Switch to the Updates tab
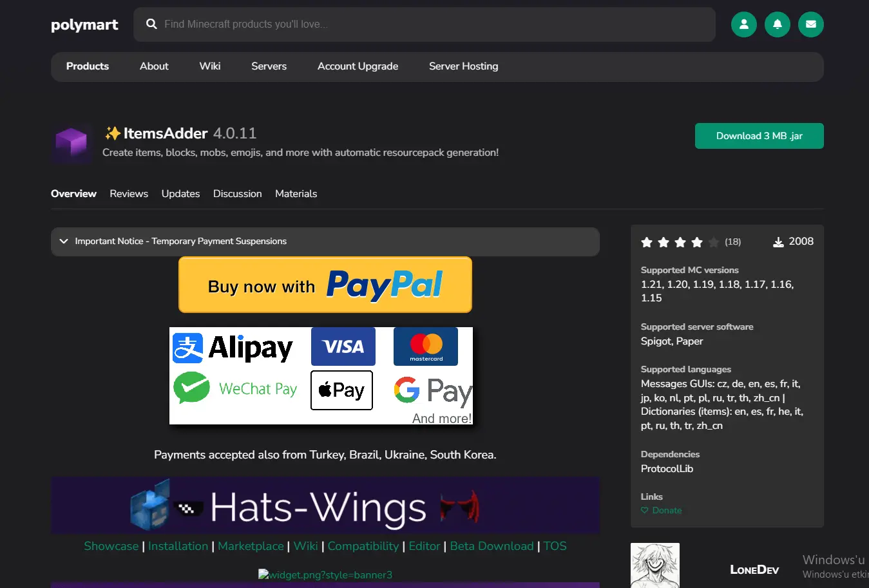The height and width of the screenshot is (588, 869). click(x=180, y=194)
